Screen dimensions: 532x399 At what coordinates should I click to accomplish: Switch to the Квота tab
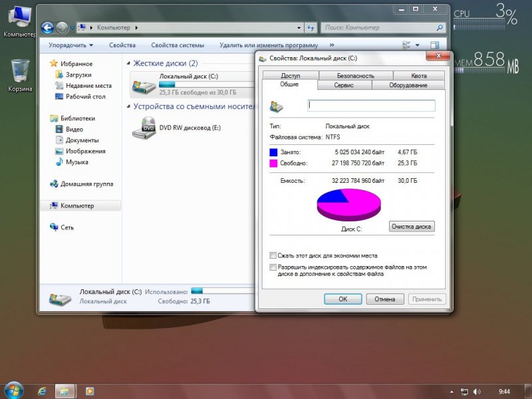point(419,76)
